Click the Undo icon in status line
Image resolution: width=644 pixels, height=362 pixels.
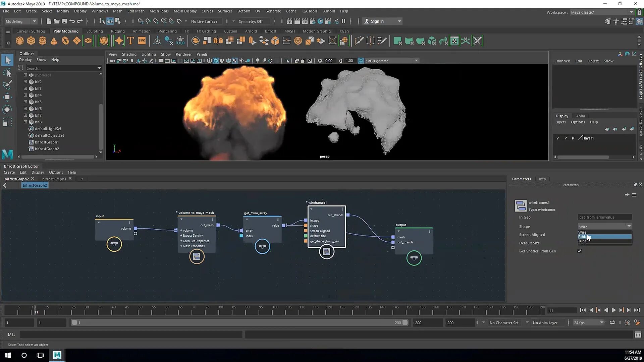point(72,21)
